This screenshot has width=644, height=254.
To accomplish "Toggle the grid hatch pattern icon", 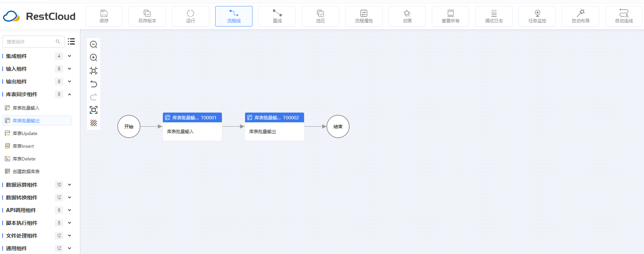I will coord(94,123).
